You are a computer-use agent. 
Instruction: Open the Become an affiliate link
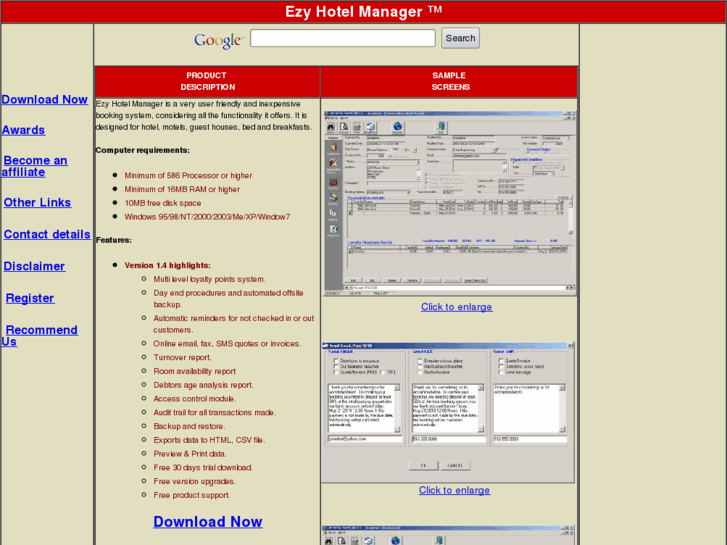click(x=35, y=166)
